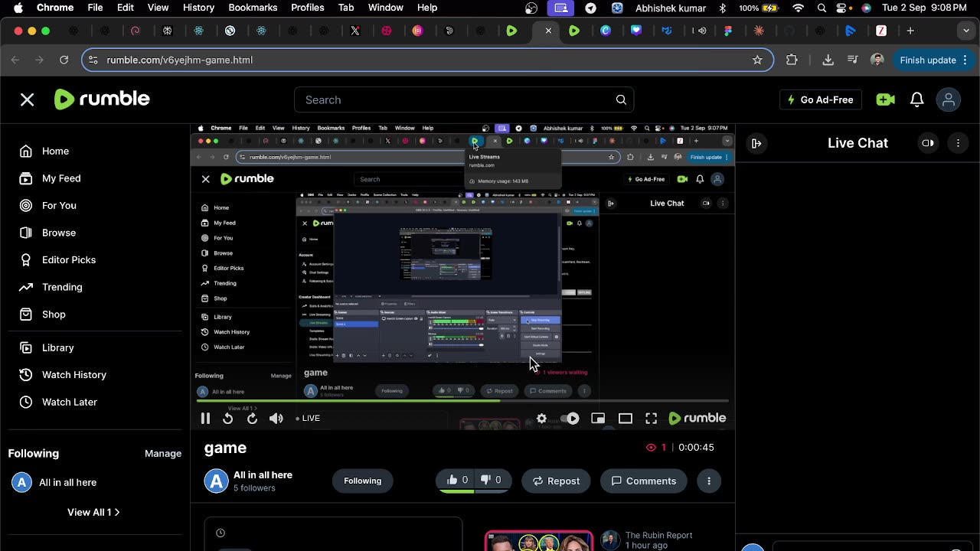This screenshot has width=980, height=551.
Task: Open the user profile avatar menu
Action: (x=949, y=99)
